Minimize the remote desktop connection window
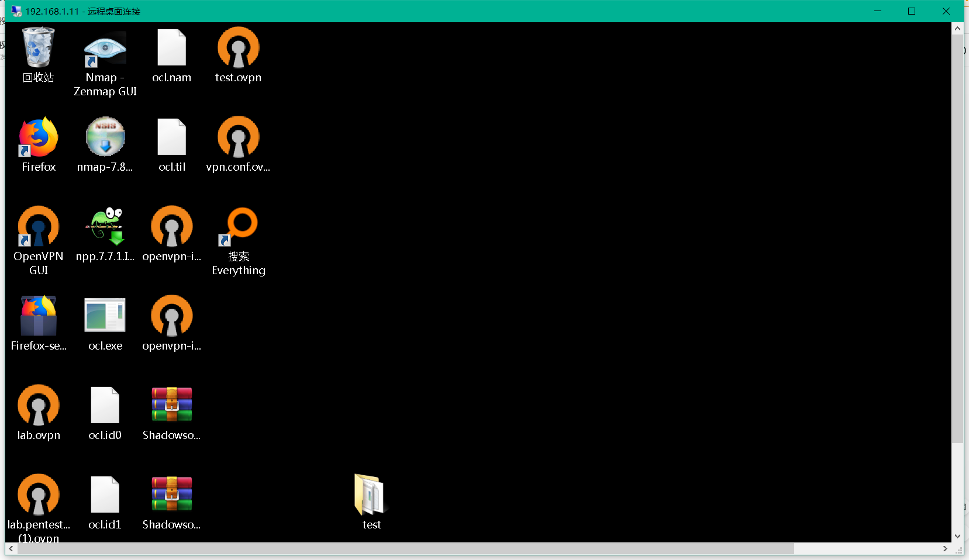Screen dimensions: 969x560 (x=878, y=11)
